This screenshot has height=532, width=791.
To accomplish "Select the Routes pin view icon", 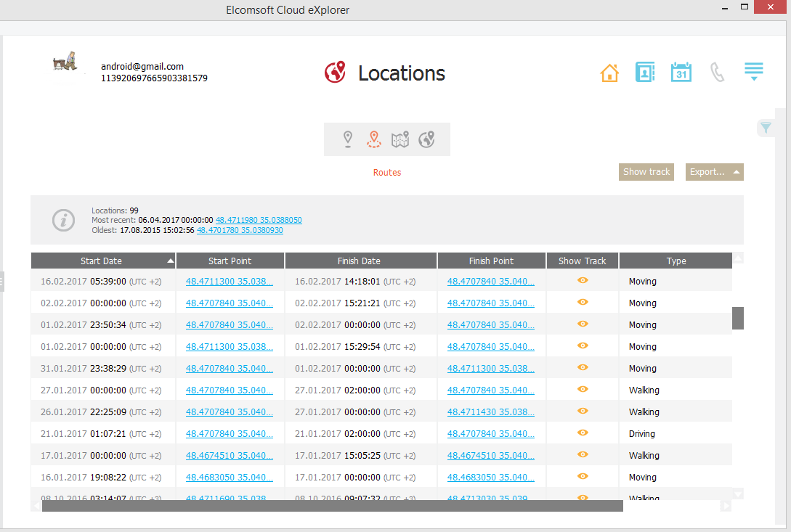I will click(x=374, y=139).
